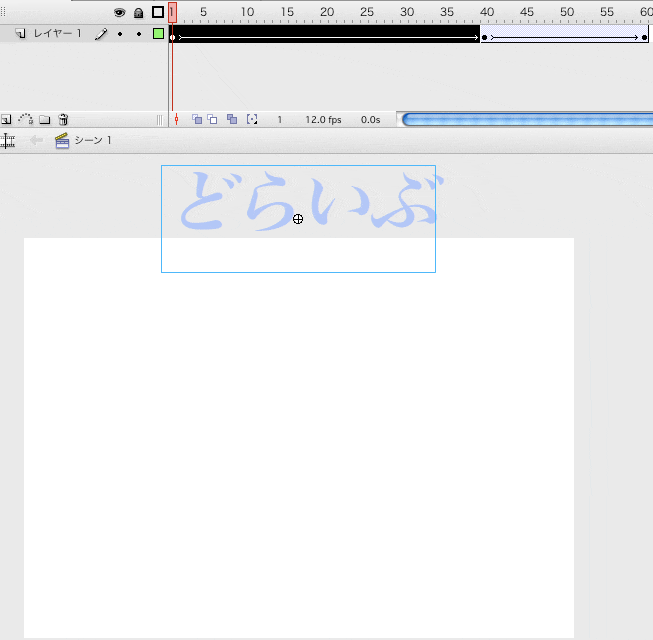Click the layer icon beside レイヤー 1
This screenshot has height=640, width=653.
[20, 33]
